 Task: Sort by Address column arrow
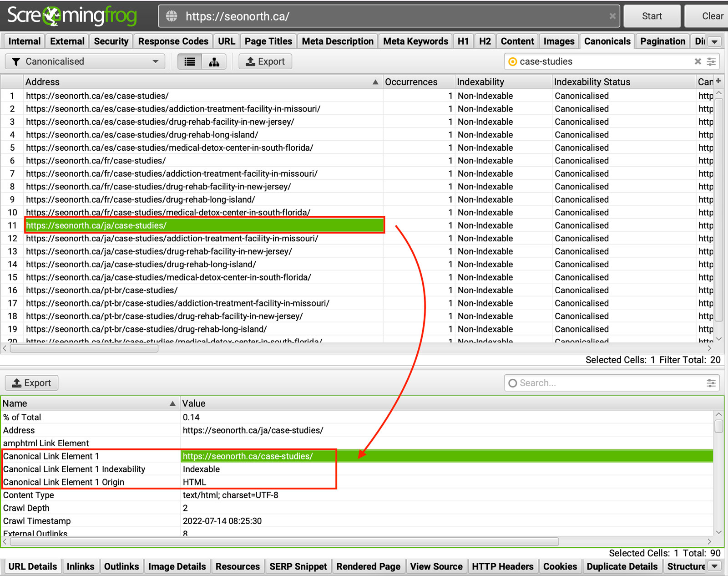pyautogui.click(x=375, y=82)
